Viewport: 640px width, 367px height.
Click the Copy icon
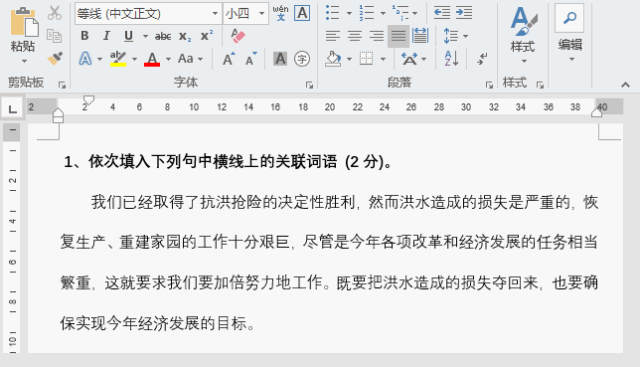point(54,36)
